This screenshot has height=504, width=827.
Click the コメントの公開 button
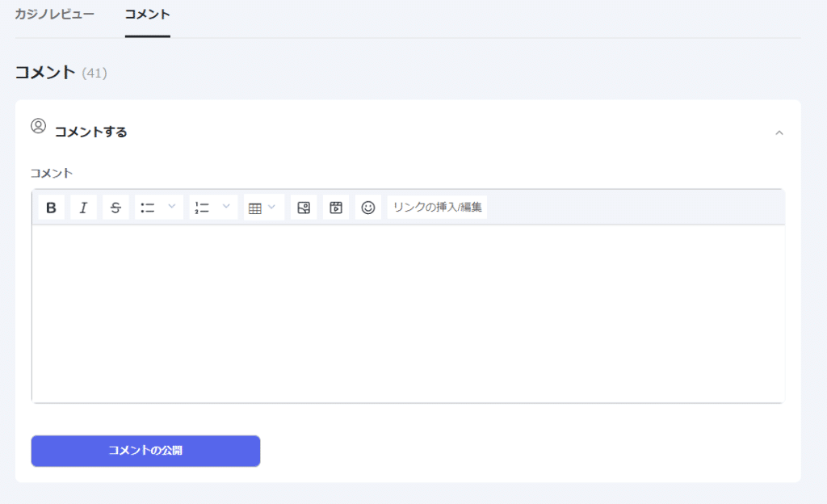pyautogui.click(x=145, y=451)
